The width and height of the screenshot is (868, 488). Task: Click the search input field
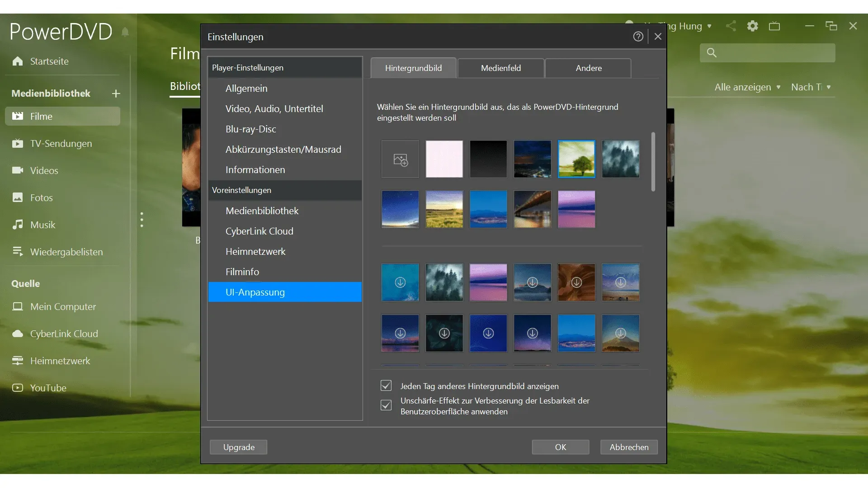[768, 53]
